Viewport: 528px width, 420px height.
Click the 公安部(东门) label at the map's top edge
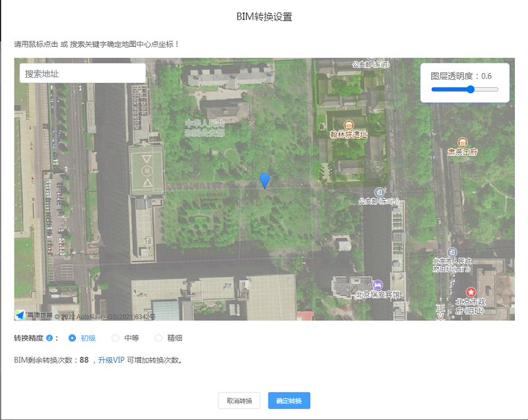coord(371,64)
